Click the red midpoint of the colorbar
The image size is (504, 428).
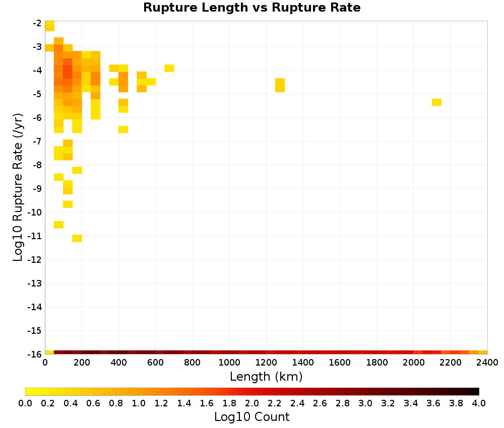click(x=252, y=391)
